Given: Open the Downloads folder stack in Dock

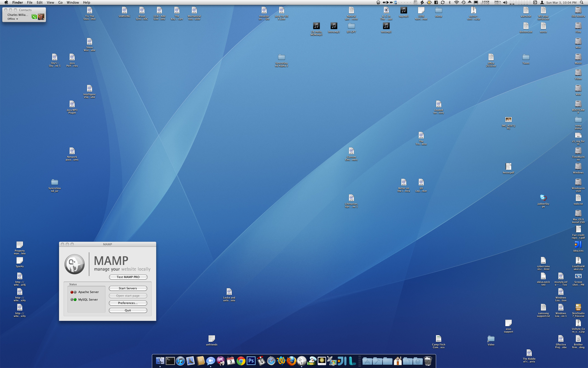Looking at the screenshot, I should point(418,361).
